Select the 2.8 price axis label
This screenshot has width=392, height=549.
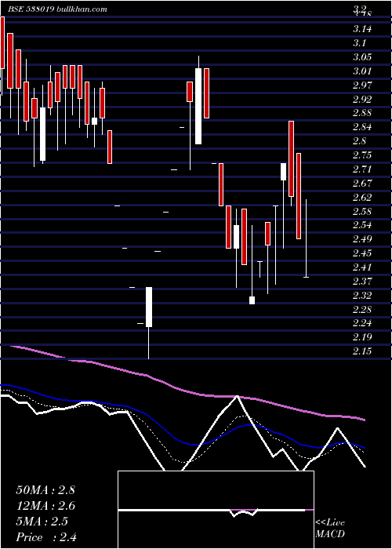pyautogui.click(x=359, y=141)
